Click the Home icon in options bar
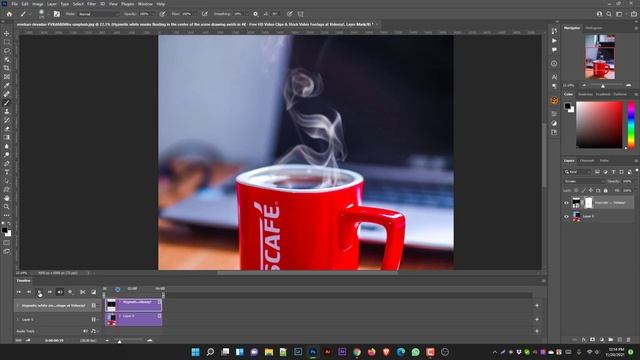640x360 pixels. pyautogui.click(x=9, y=14)
